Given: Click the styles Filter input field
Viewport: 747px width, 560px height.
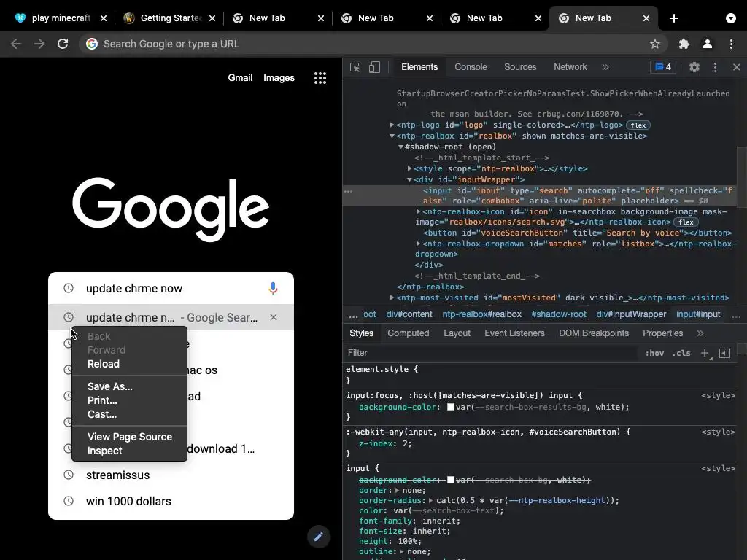Looking at the screenshot, I should 491,353.
